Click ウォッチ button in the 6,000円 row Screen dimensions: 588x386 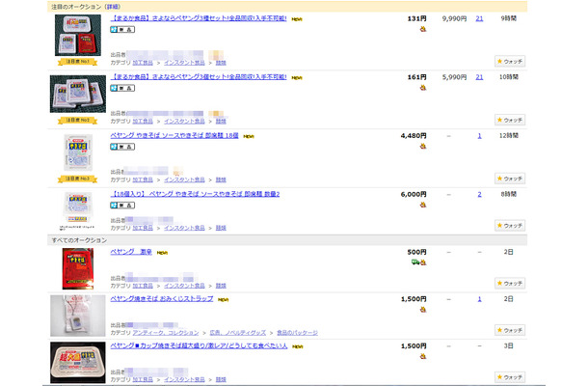510,225
